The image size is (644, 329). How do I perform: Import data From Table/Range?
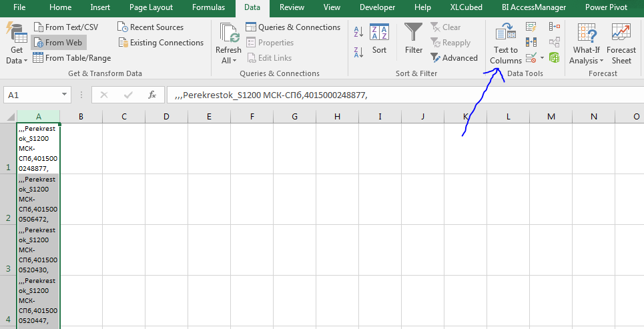click(72, 57)
